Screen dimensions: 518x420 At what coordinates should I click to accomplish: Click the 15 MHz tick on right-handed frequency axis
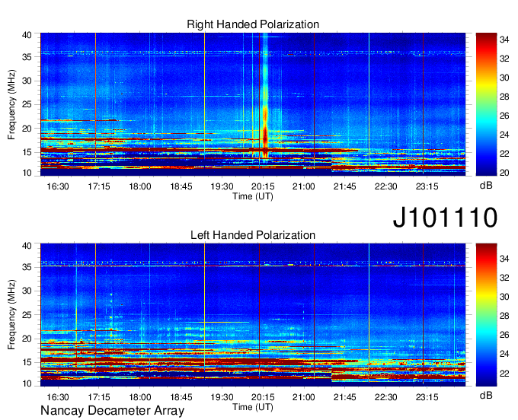coord(27,152)
